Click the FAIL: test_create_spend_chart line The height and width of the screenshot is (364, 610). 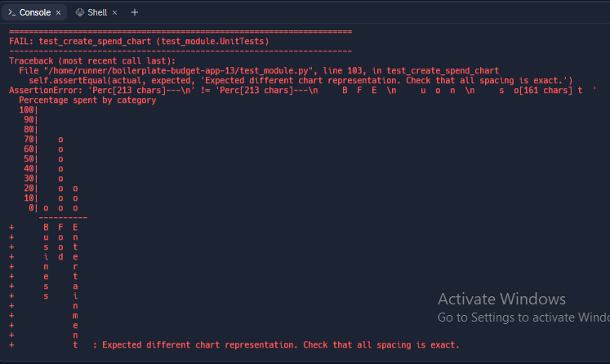click(x=139, y=41)
